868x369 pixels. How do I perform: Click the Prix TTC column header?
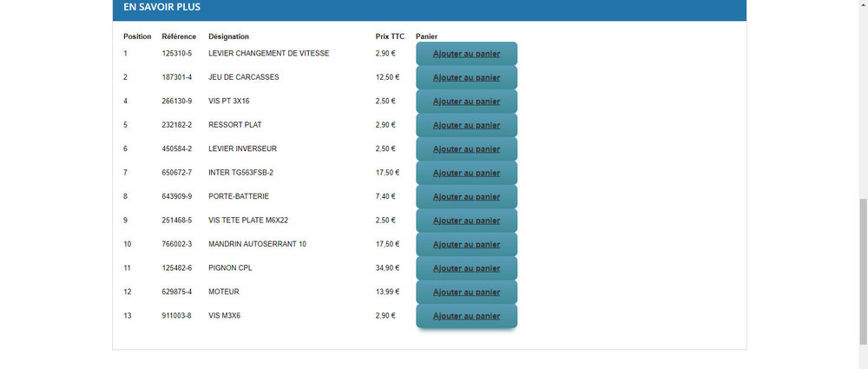click(390, 36)
